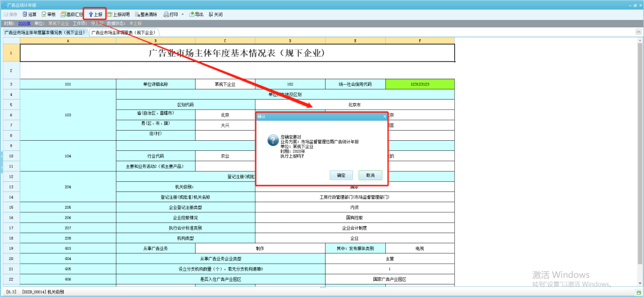Click the 单位详细名称 label cell
Screen dimensions: 644x297
point(156,84)
